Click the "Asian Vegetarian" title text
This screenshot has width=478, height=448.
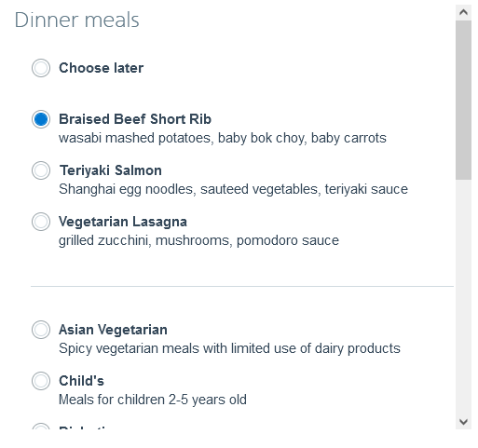point(113,330)
